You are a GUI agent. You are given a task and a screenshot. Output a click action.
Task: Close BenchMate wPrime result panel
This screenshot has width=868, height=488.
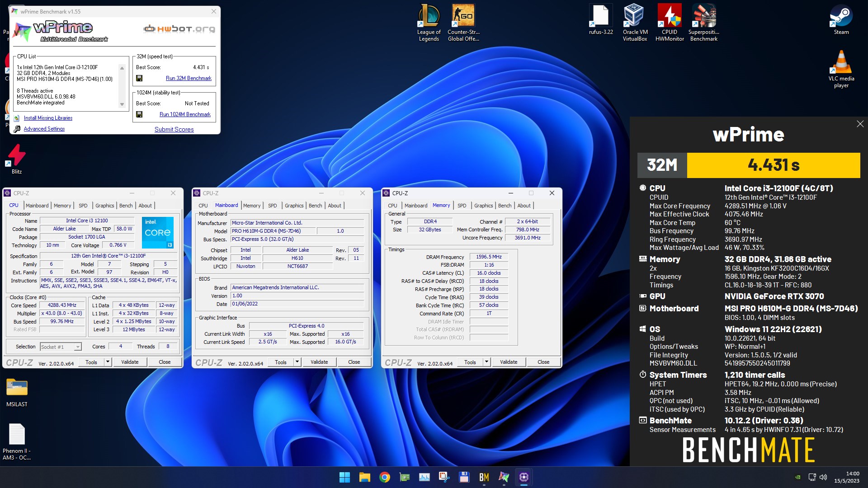(860, 124)
